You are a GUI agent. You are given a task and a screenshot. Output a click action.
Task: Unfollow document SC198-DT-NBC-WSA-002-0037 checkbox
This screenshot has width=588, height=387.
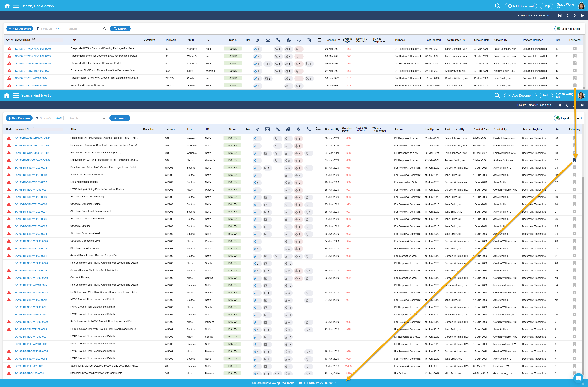click(574, 160)
